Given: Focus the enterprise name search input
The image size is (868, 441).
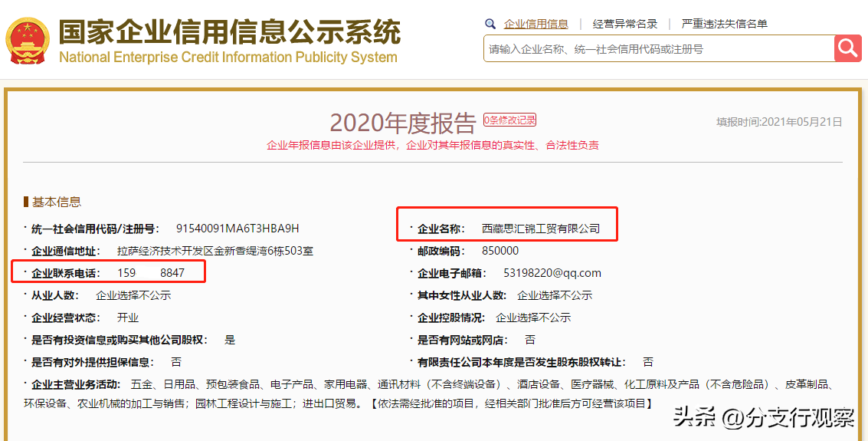Looking at the screenshot, I should click(659, 49).
